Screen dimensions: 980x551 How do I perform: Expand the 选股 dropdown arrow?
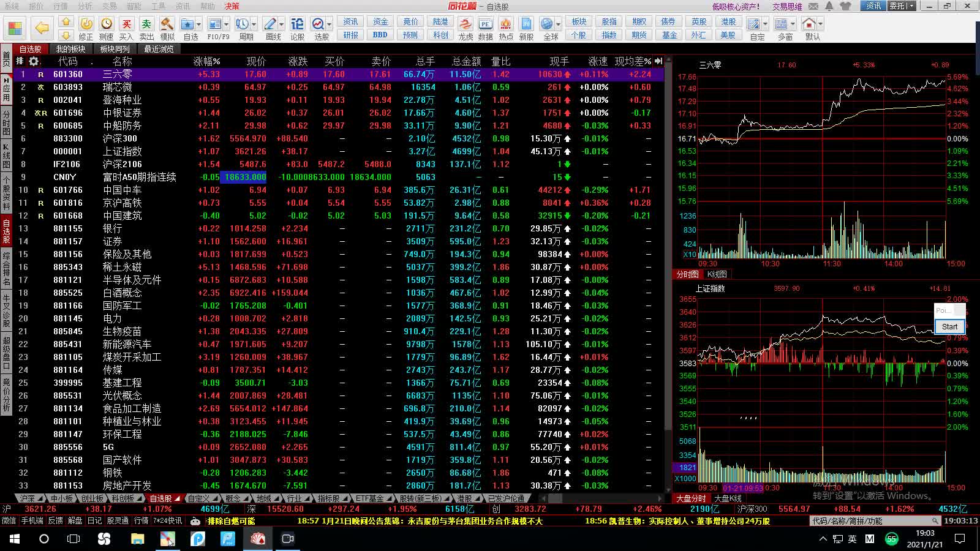pyautogui.click(x=330, y=24)
